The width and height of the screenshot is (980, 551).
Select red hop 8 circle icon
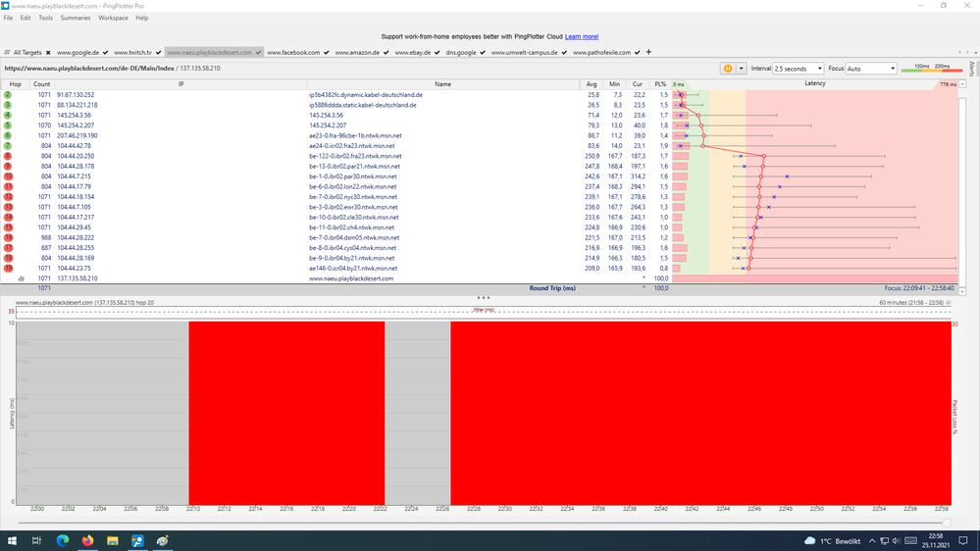tap(8, 156)
